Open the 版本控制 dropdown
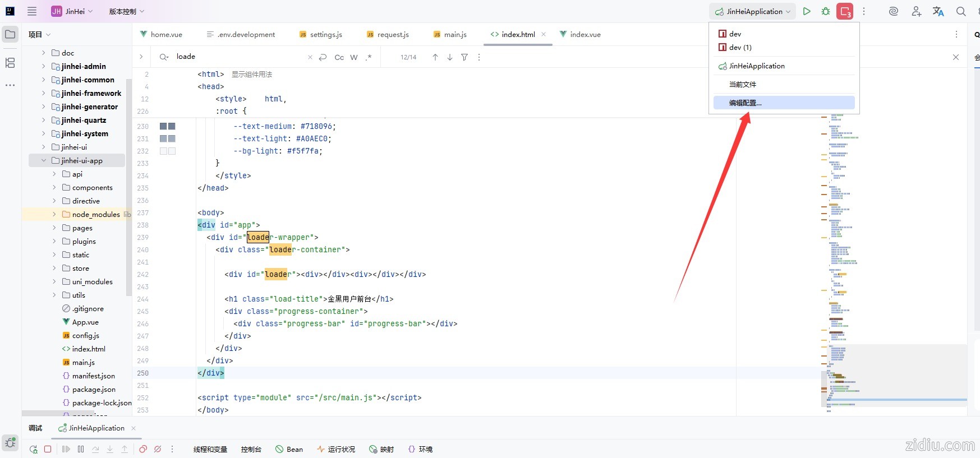This screenshot has width=980, height=458. [x=127, y=11]
